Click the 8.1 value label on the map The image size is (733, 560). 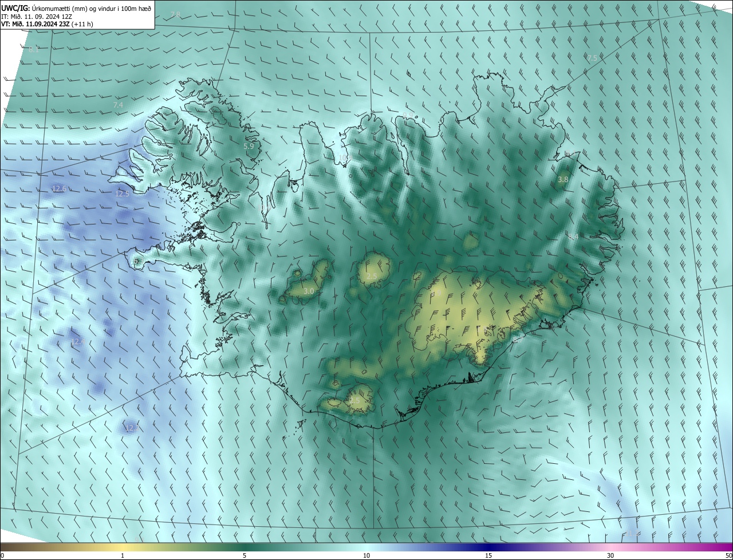pos(33,50)
